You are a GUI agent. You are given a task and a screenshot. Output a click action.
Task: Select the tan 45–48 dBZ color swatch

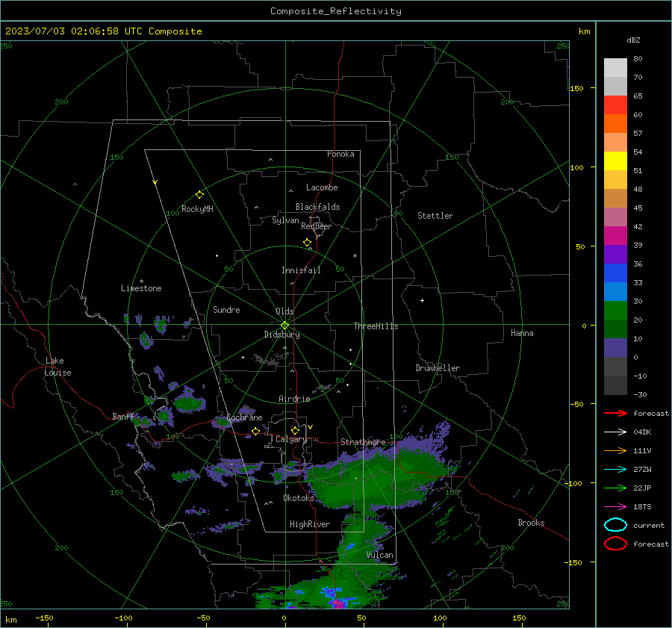pyautogui.click(x=615, y=198)
